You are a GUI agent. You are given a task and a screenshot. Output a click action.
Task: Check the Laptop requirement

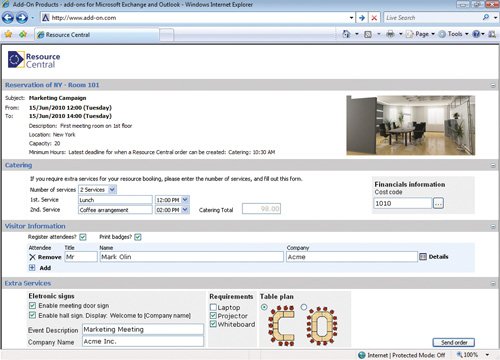pos(213,307)
